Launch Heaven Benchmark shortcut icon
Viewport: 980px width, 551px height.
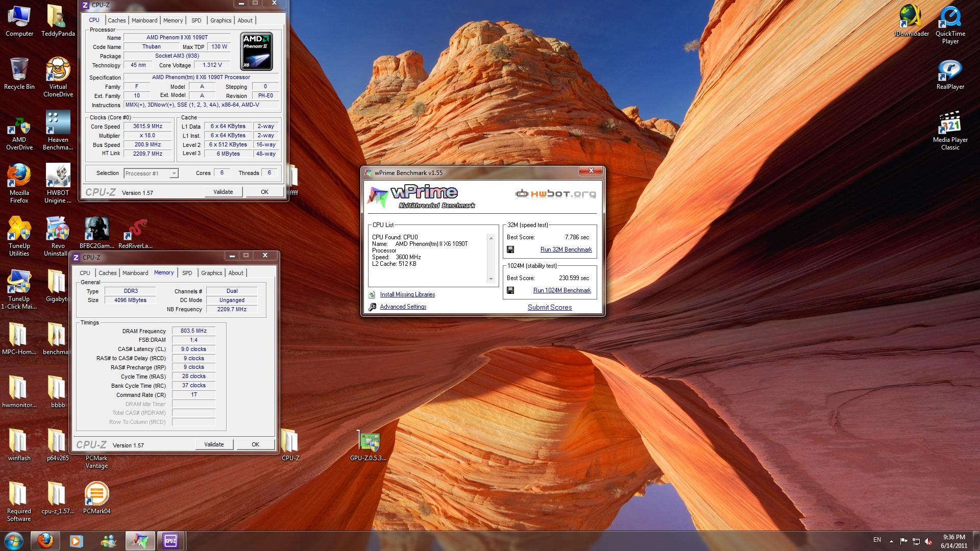coord(58,131)
